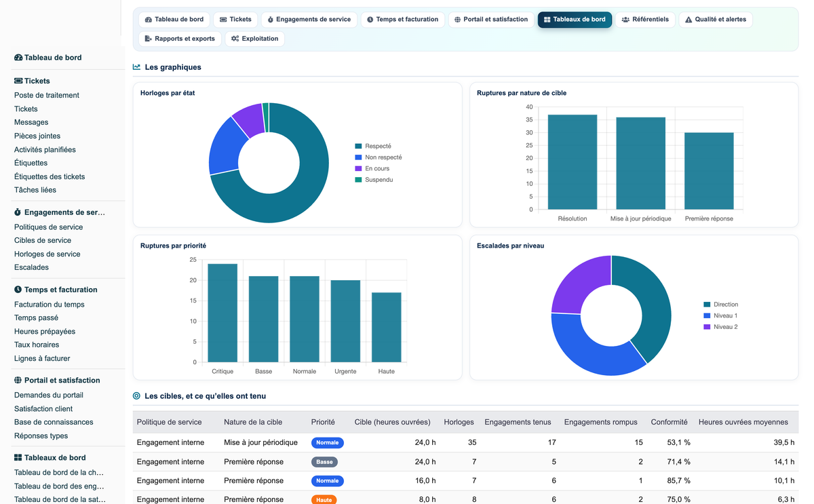Switch to the top Engagements de service tab
Screen dimensions: 814x504
[x=309, y=20]
